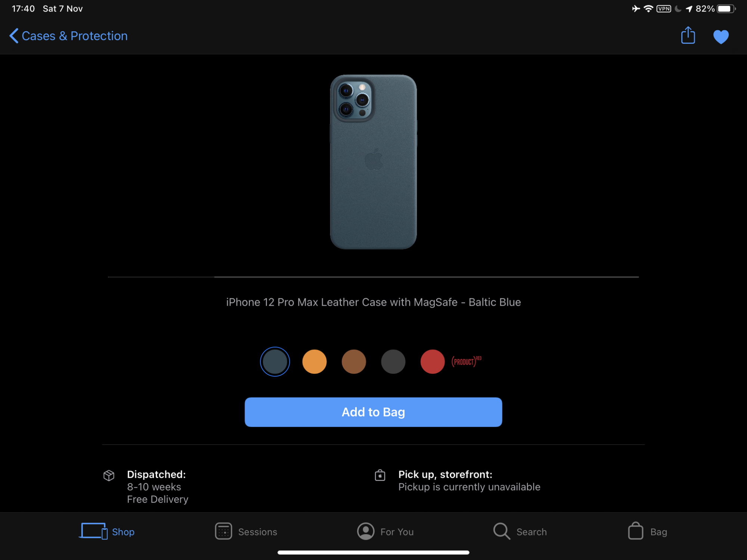
Task: Tap the battery indicator in status bar
Action: click(725, 9)
